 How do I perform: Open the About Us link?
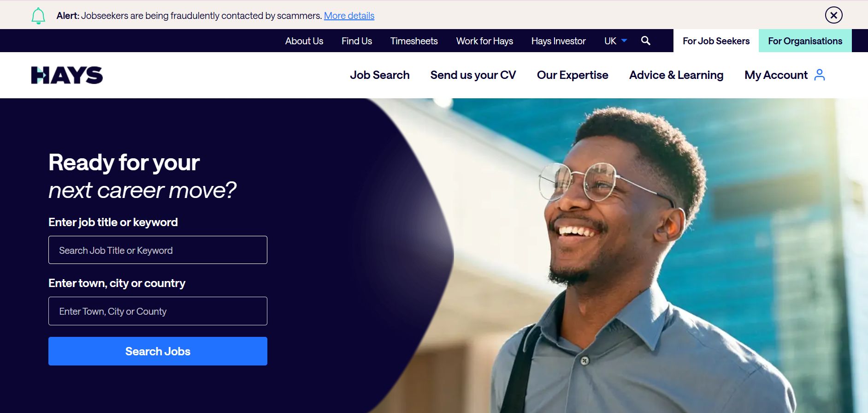coord(304,41)
